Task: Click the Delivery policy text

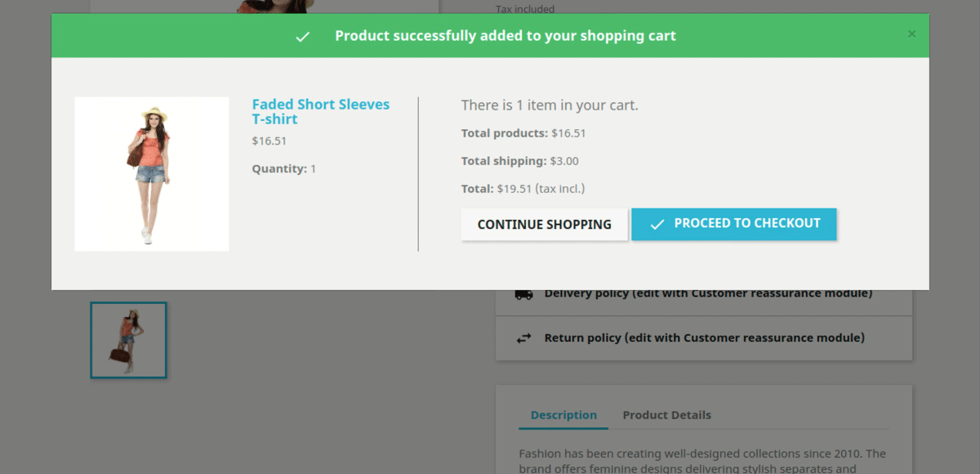Action: 708,293
